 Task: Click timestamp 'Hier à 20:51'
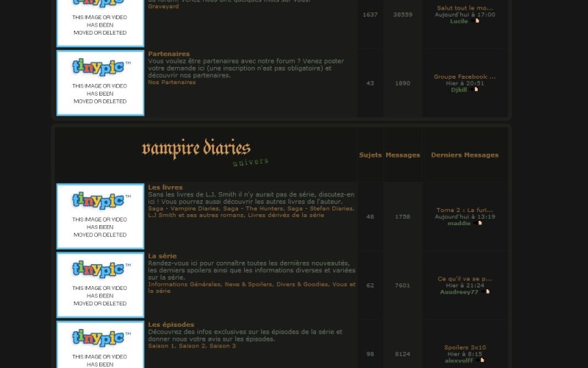465,83
